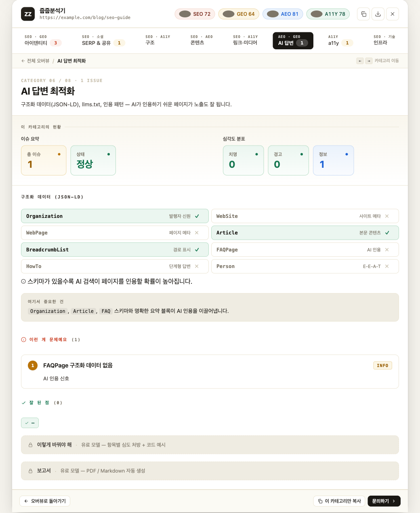Click the 이 카테고리만 복사 button
The height and width of the screenshot is (513, 420).
[x=339, y=501]
